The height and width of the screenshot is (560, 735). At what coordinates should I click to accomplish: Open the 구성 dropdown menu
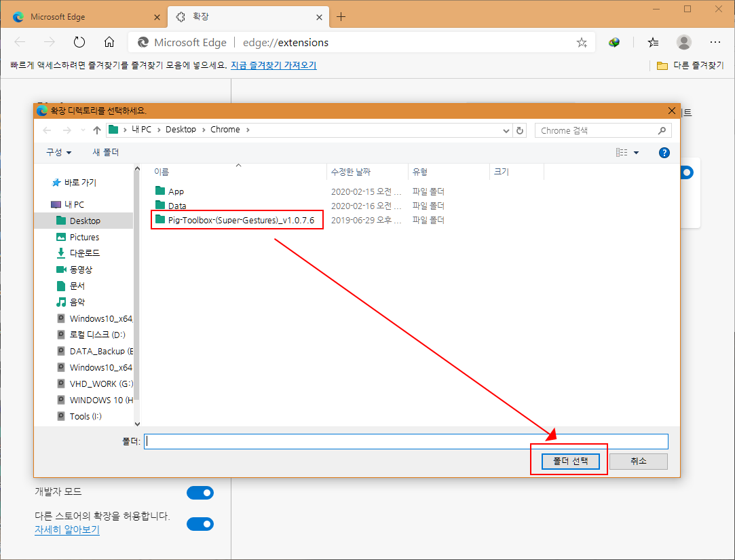tap(58, 153)
